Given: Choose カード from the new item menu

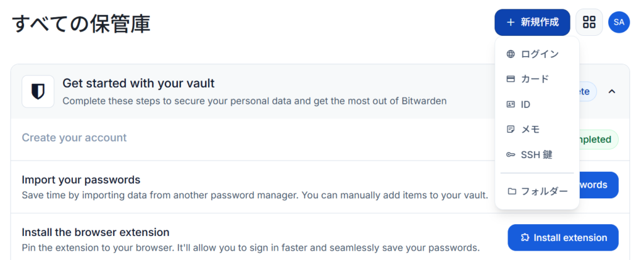Looking at the screenshot, I should (x=537, y=79).
